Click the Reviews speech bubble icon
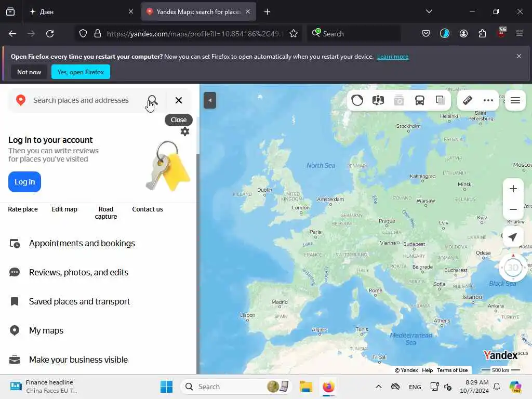This screenshot has width=532, height=399. pos(15,272)
